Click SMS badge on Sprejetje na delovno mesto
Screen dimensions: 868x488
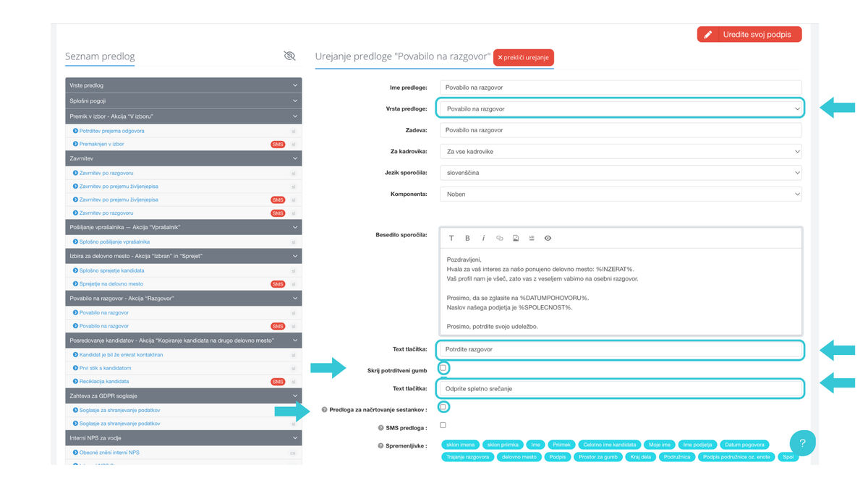[278, 284]
